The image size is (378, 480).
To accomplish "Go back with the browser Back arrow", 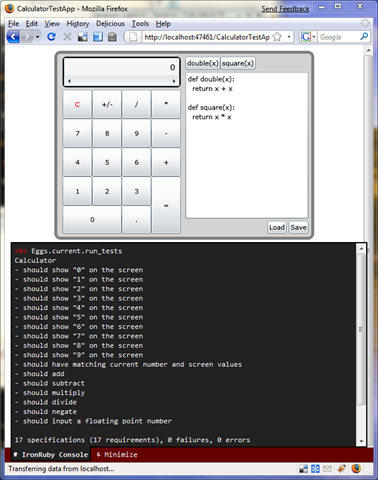I will (x=13, y=37).
